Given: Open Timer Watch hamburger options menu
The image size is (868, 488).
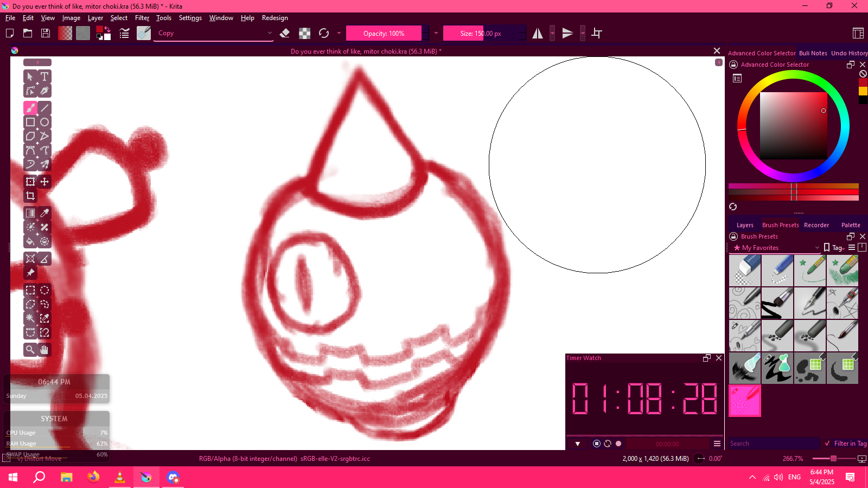Looking at the screenshot, I should pos(717,444).
